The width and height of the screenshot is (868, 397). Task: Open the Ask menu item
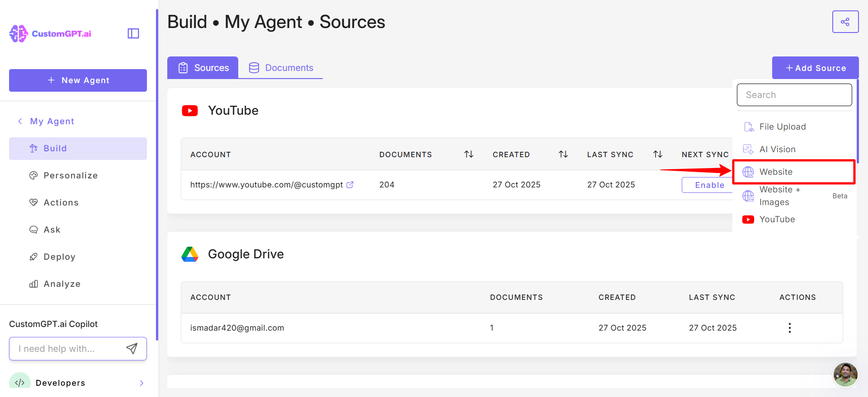tap(78, 230)
